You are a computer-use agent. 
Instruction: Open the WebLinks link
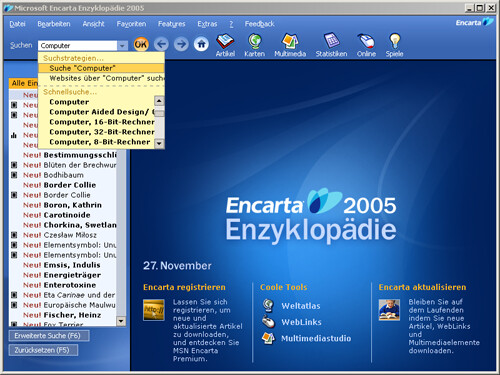(301, 322)
